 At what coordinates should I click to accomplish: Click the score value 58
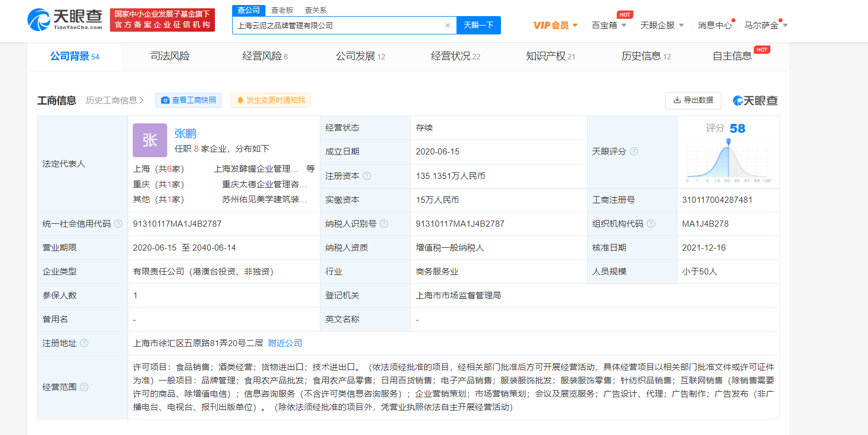(737, 129)
